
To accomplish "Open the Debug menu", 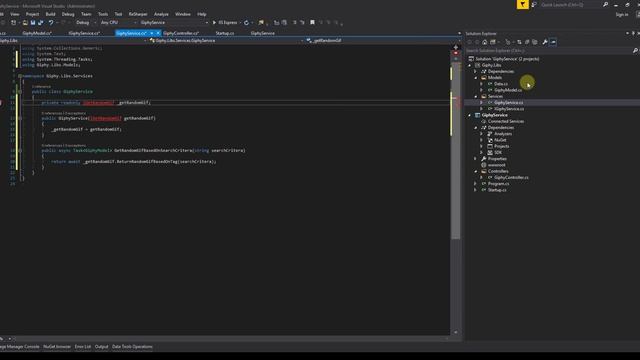I will coord(68,14).
